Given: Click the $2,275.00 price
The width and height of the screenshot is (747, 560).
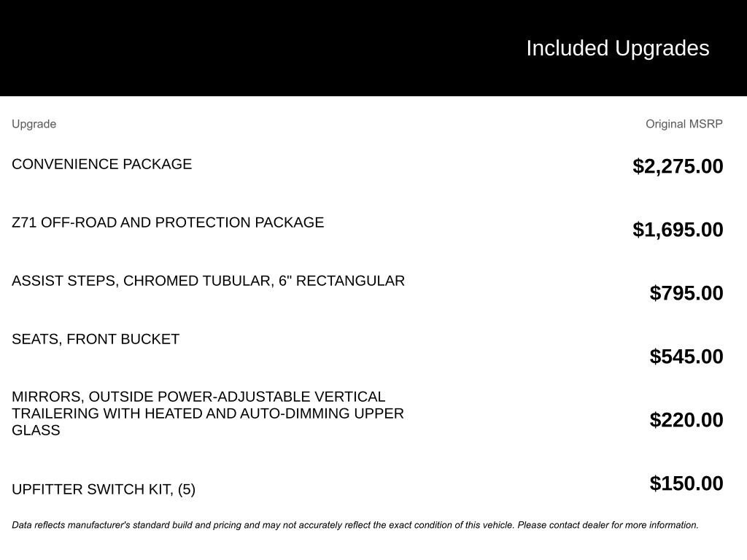Looking at the screenshot, I should 678,166.
